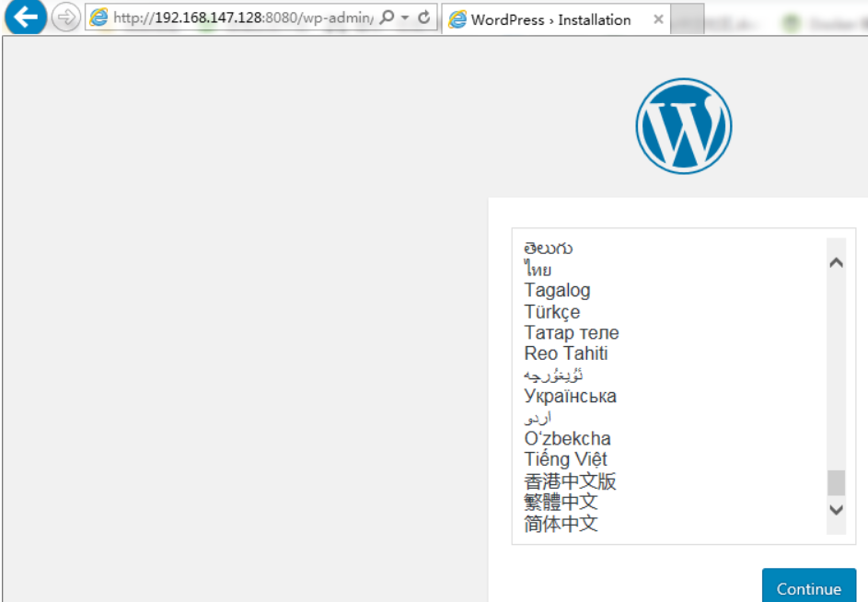Select Українська from the language list
Image resolution: width=868 pixels, height=602 pixels.
click(x=571, y=396)
